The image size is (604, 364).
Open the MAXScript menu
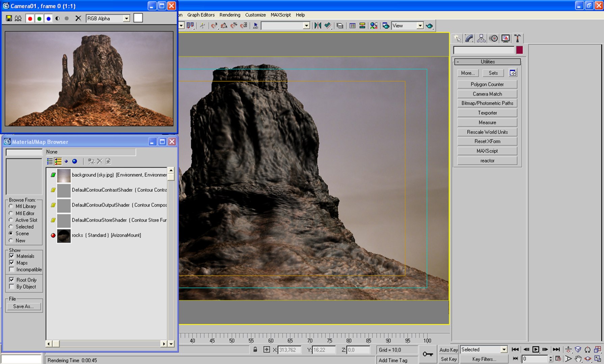pyautogui.click(x=280, y=15)
